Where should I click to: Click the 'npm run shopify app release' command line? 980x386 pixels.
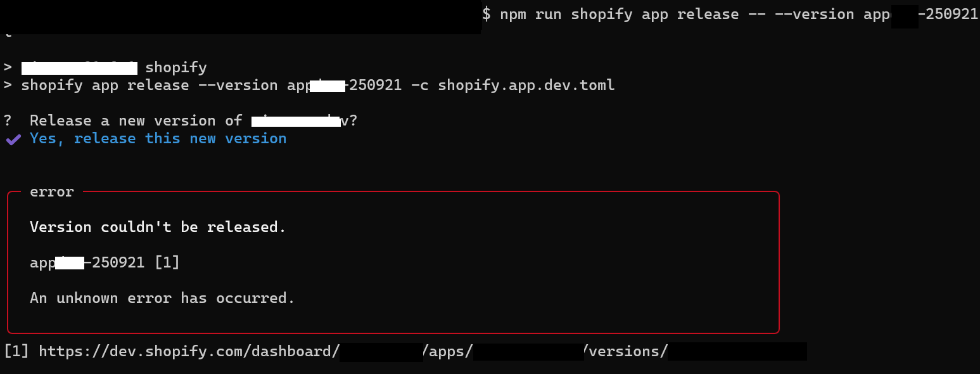pyautogui.click(x=739, y=15)
